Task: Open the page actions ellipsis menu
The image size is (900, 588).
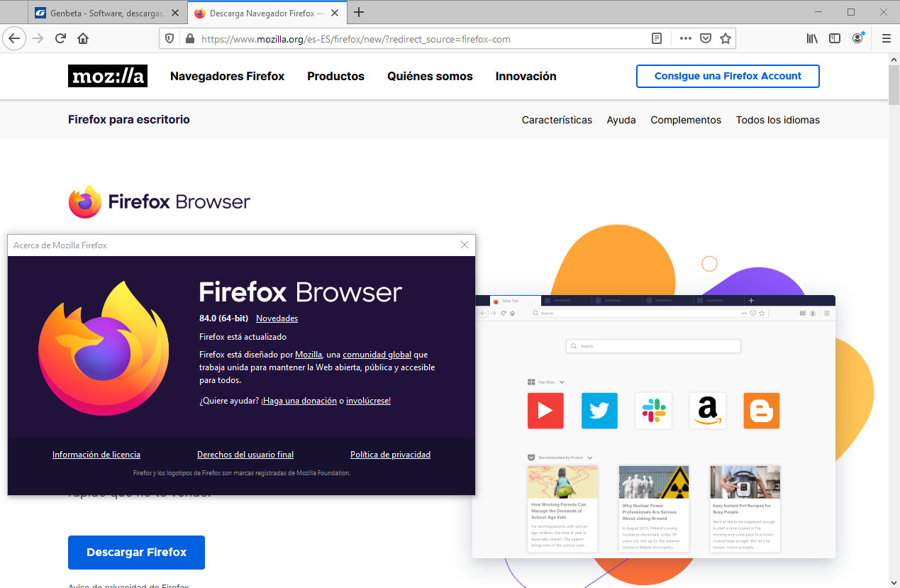Action: click(684, 39)
